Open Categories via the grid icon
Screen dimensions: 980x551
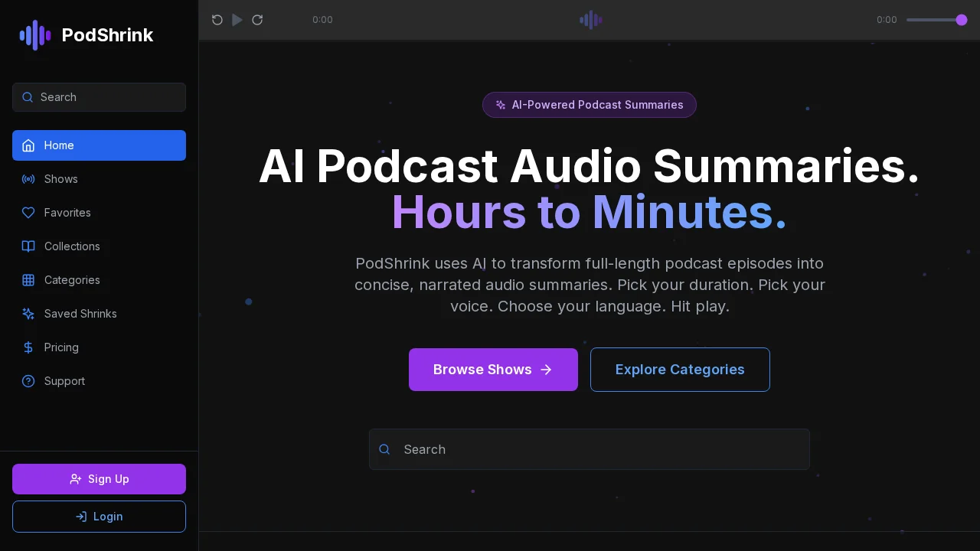pos(28,280)
